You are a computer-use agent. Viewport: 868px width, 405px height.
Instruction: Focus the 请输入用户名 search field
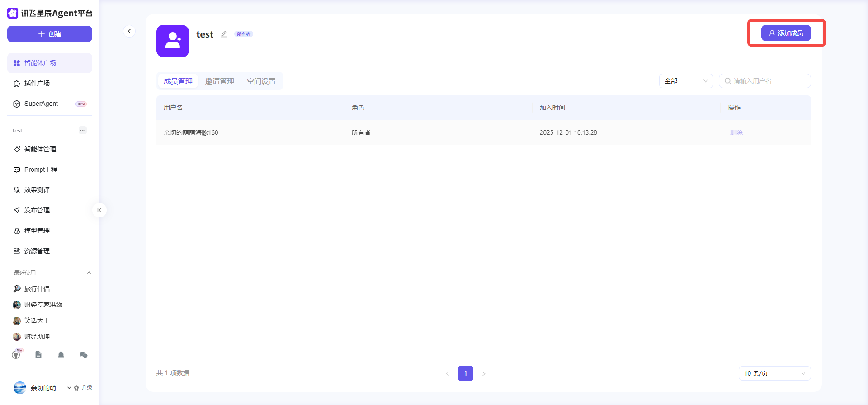click(x=769, y=81)
